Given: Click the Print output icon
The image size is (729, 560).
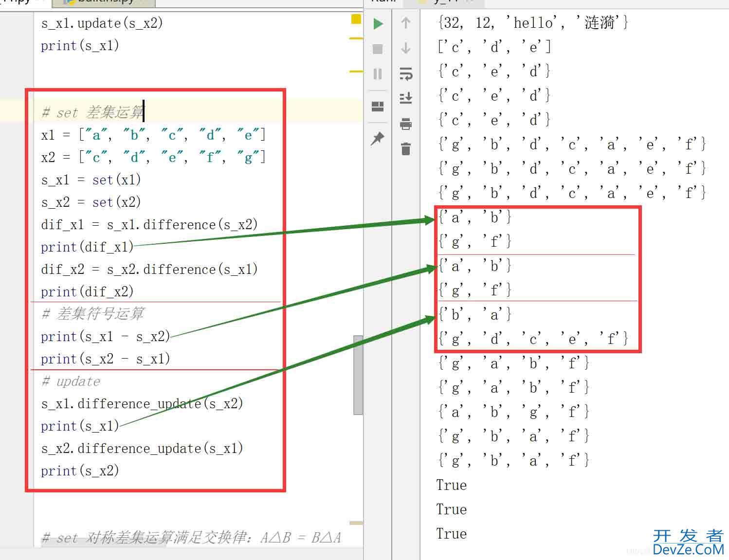Looking at the screenshot, I should coord(406,124).
